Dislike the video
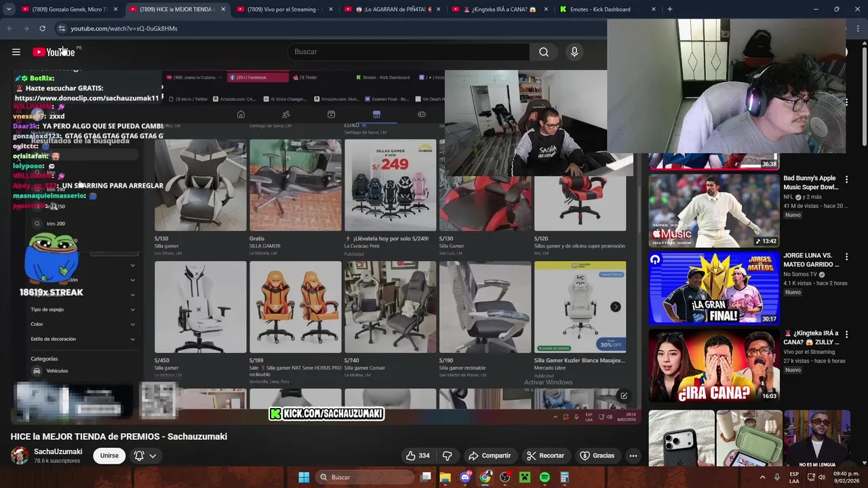This screenshot has height=488, width=868. 447,455
